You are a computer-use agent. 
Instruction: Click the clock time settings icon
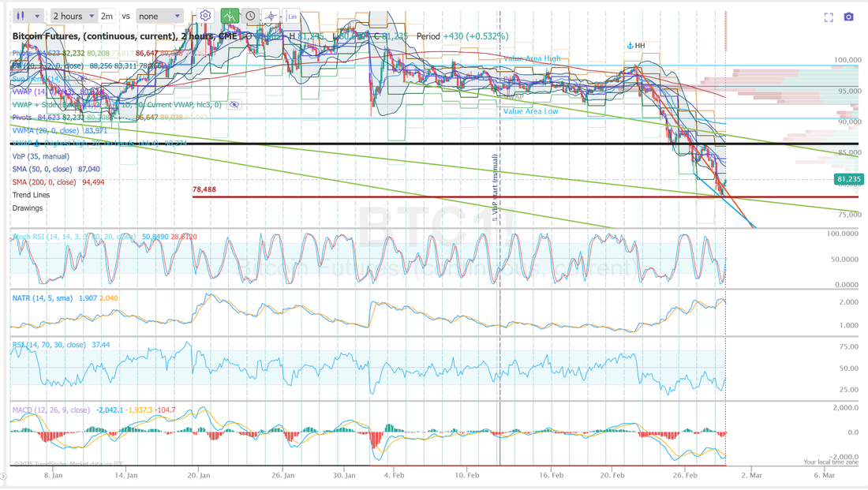(250, 16)
